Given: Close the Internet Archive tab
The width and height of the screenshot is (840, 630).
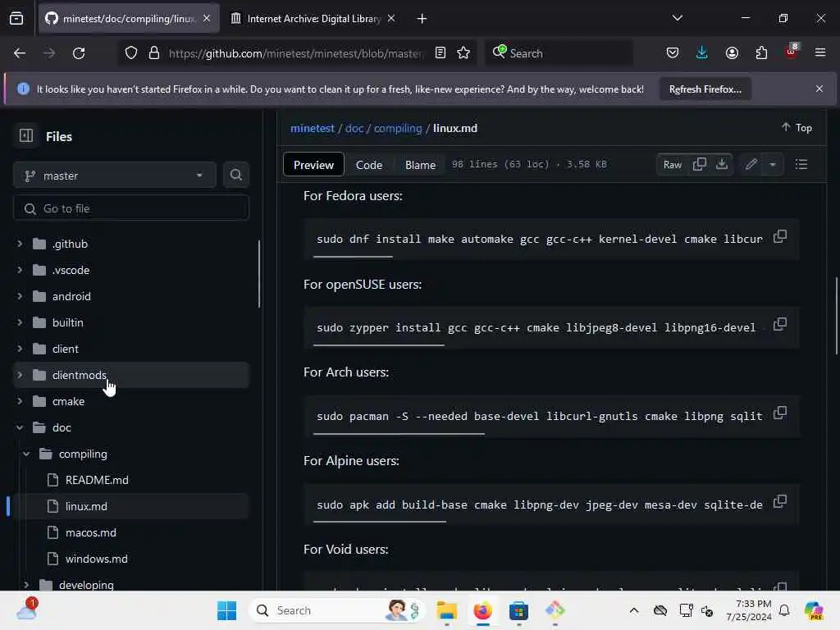Looking at the screenshot, I should click(x=391, y=19).
